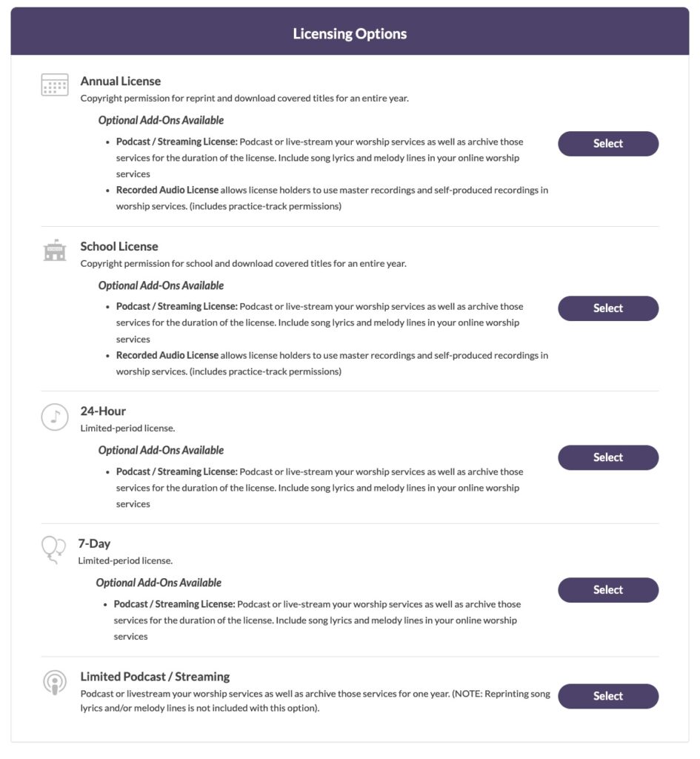700x759 pixels.
Task: Click the school building icon
Action: tap(55, 250)
